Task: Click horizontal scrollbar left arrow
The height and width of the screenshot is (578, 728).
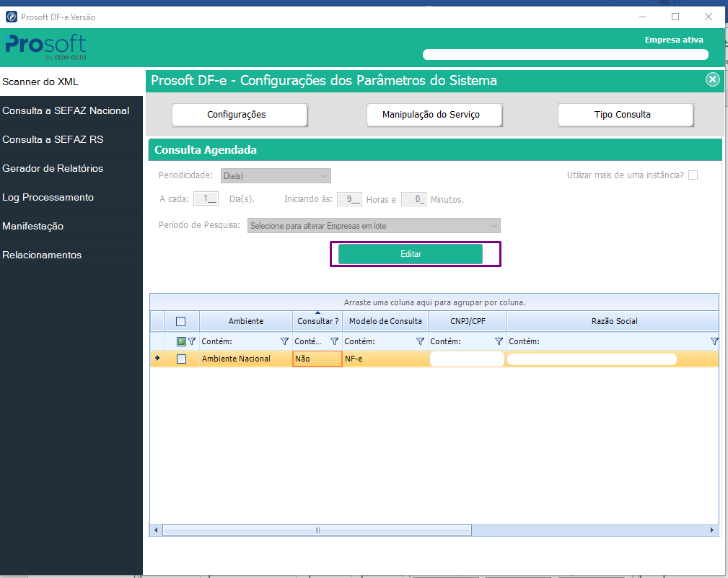Action: click(156, 530)
